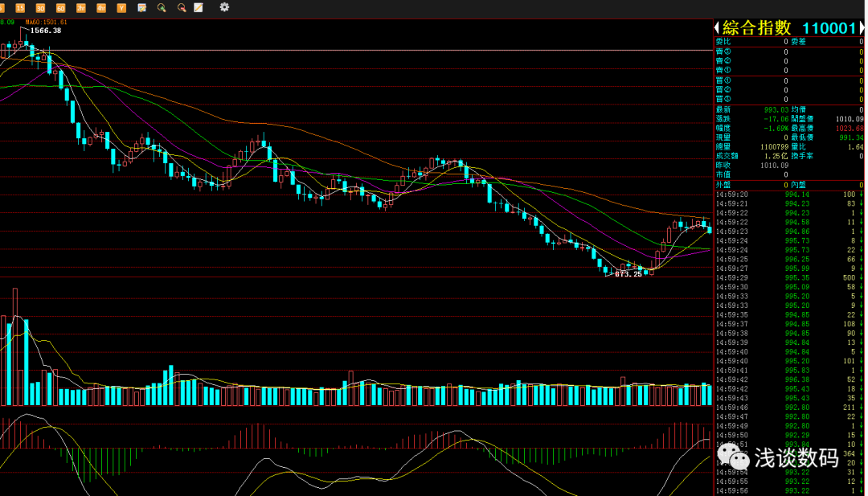
Task: Click the 市值 market value label
Action: [x=723, y=174]
